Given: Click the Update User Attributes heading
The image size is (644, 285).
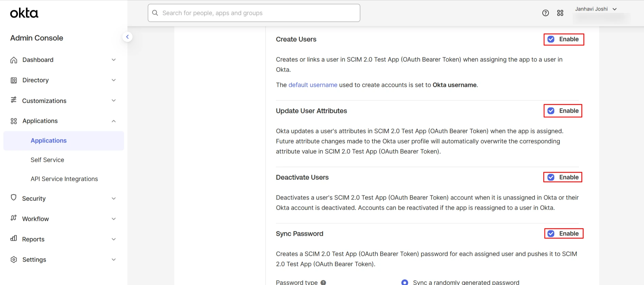Looking at the screenshot, I should (x=311, y=111).
